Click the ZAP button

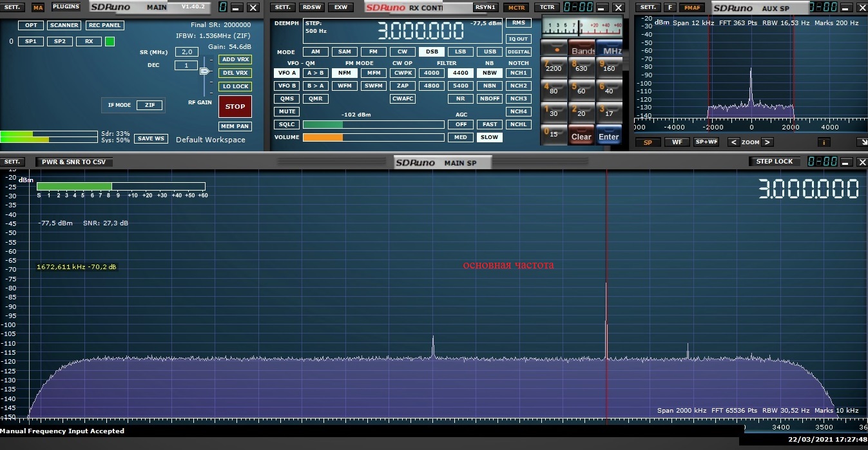point(403,86)
